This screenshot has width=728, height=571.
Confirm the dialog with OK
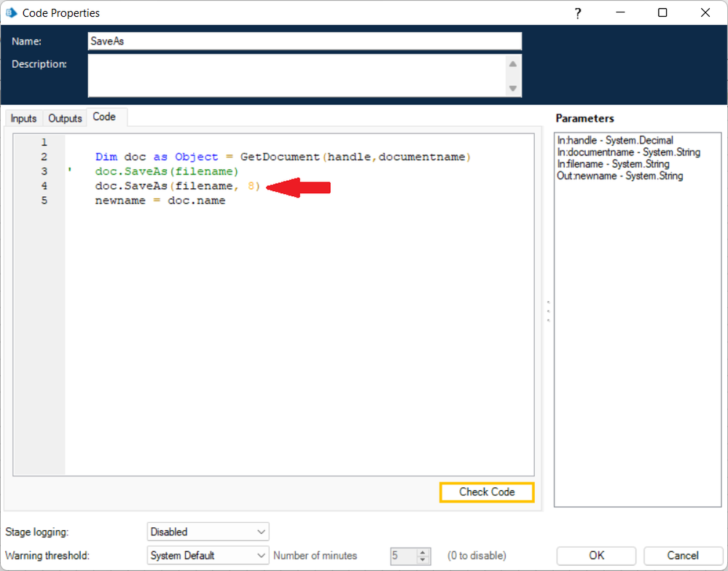coord(596,556)
